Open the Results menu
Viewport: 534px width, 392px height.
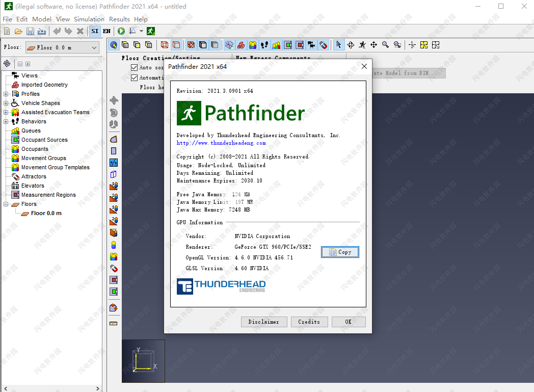tap(119, 19)
